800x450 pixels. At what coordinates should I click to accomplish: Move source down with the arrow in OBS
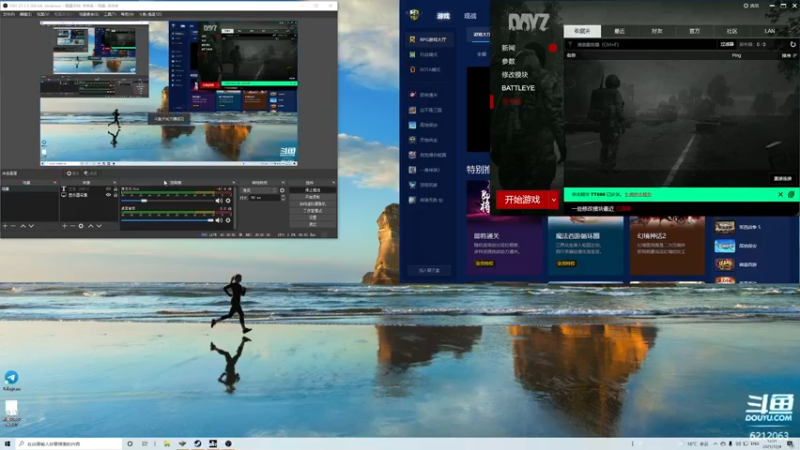99,226
